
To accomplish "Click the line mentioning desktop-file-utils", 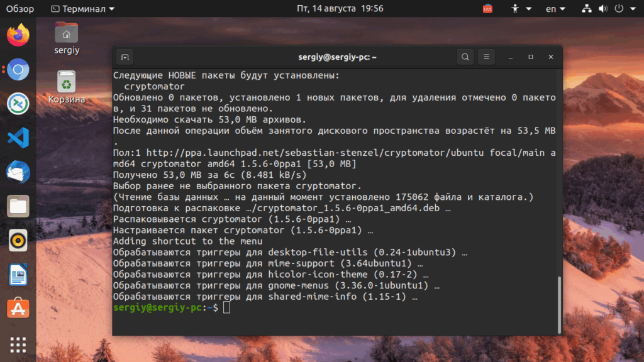I will 290,253.
